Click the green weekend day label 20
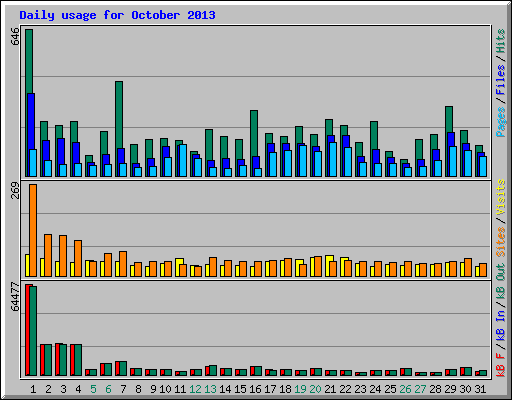Image resolution: width=512 pixels, height=400 pixels. [x=315, y=389]
